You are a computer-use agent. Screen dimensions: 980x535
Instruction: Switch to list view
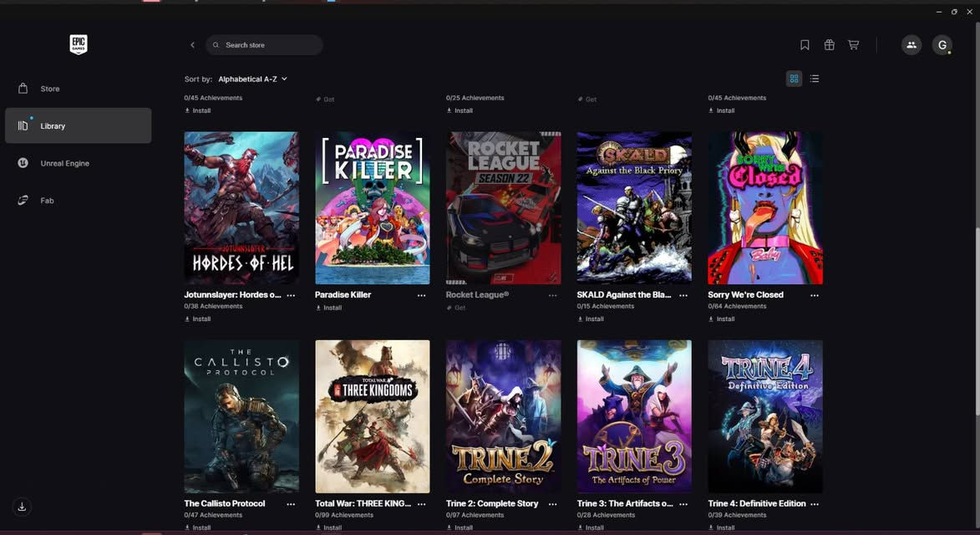815,79
